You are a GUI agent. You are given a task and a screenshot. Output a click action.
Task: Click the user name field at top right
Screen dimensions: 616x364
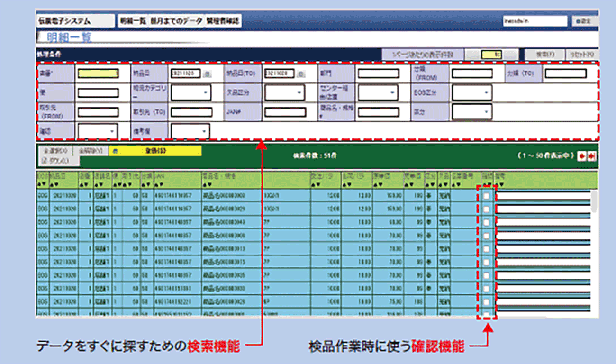pos(535,21)
